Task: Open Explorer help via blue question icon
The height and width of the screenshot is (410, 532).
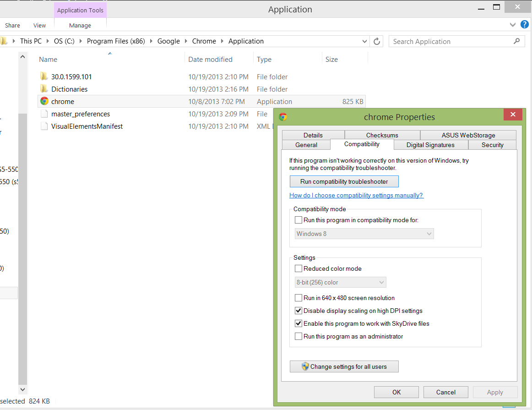Action: tap(524, 25)
